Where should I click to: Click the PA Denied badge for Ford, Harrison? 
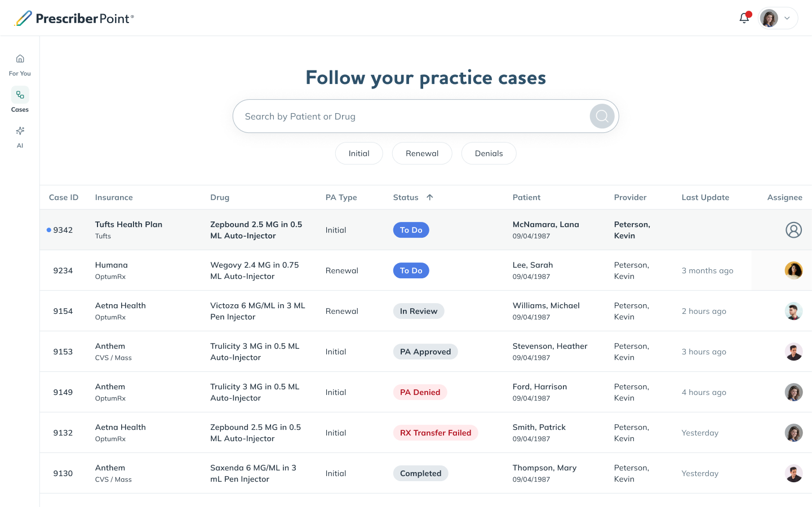(420, 392)
